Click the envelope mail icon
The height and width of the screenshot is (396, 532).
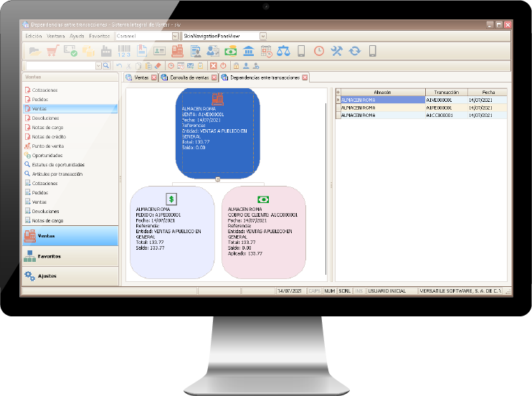click(190, 66)
